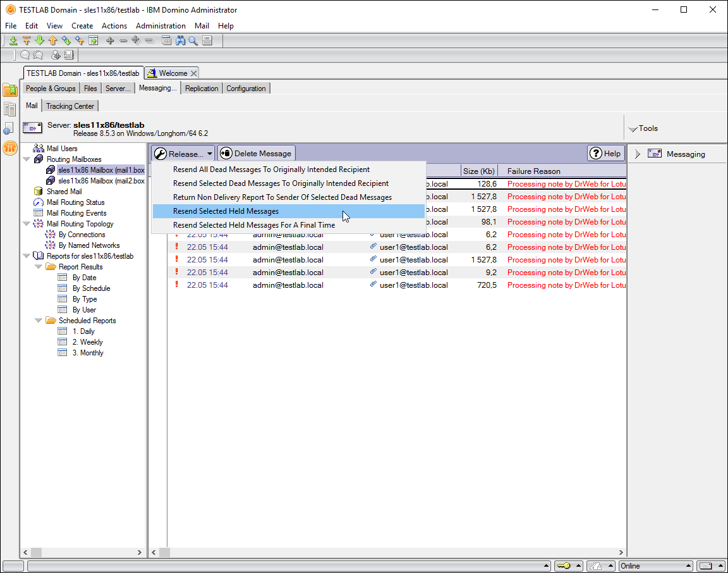The width and height of the screenshot is (728, 573).
Task: Collapse the Tools pane triangle
Action: pos(633,129)
